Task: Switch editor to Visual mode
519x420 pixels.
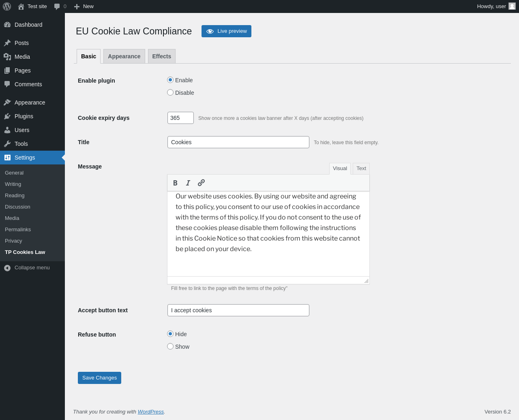Action: [x=340, y=168]
